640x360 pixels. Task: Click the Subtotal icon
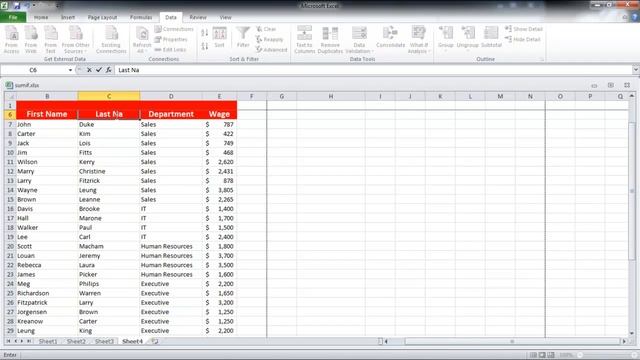coord(491,38)
